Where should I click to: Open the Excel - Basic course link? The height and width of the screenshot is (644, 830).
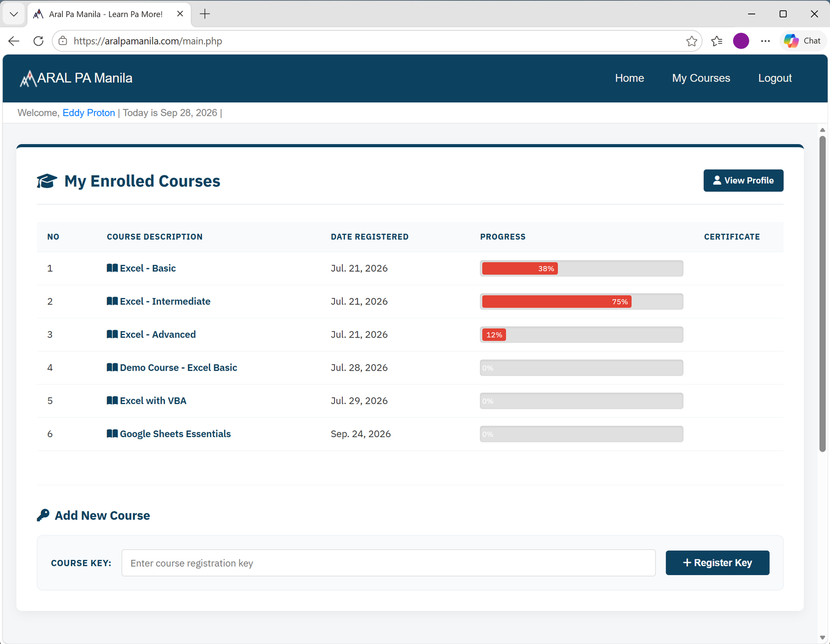148,268
